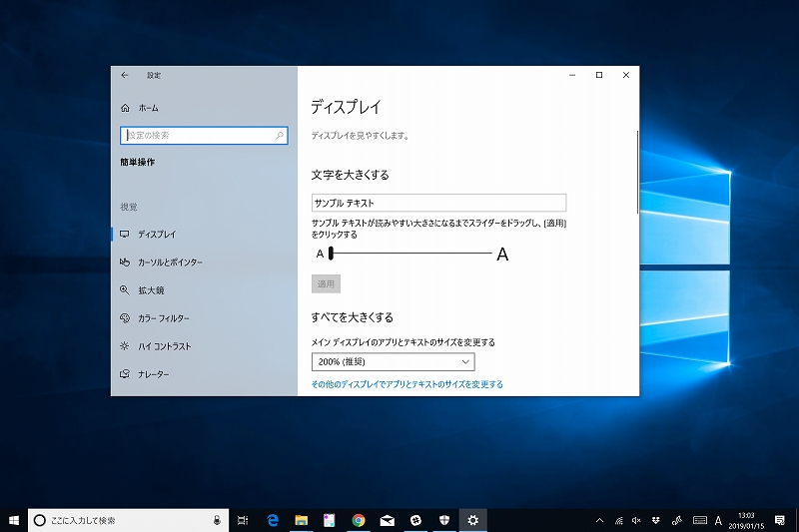Launch Microsoft Edge from the taskbar
799x532 pixels.
tap(272, 520)
